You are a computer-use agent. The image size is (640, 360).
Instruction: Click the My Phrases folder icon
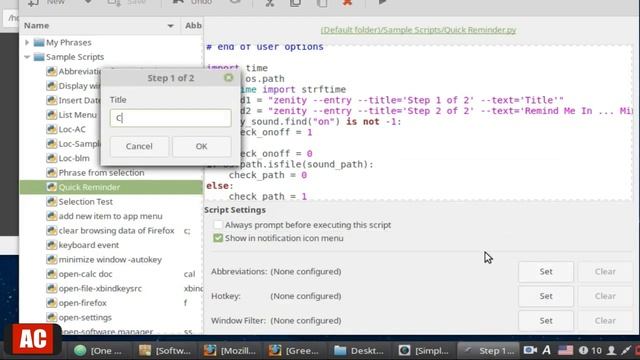39,42
